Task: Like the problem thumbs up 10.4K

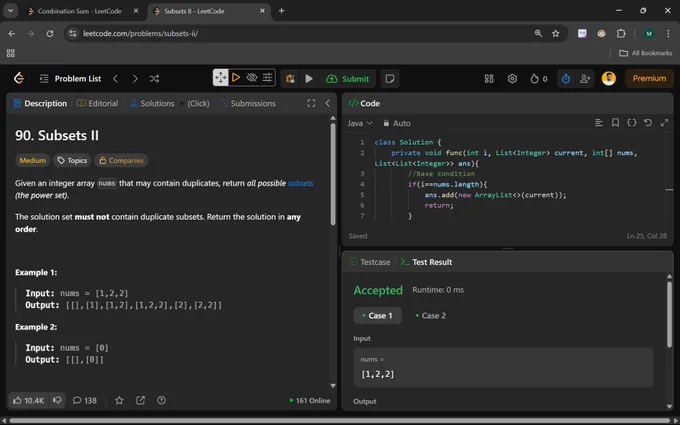Action: coord(29,400)
